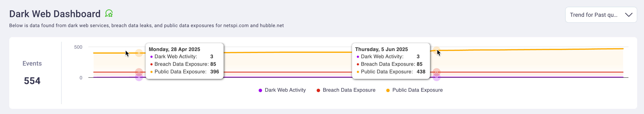This screenshot has width=644, height=114.
Task: Click the orange Public Data Exposure legend dot
Action: 388,90
